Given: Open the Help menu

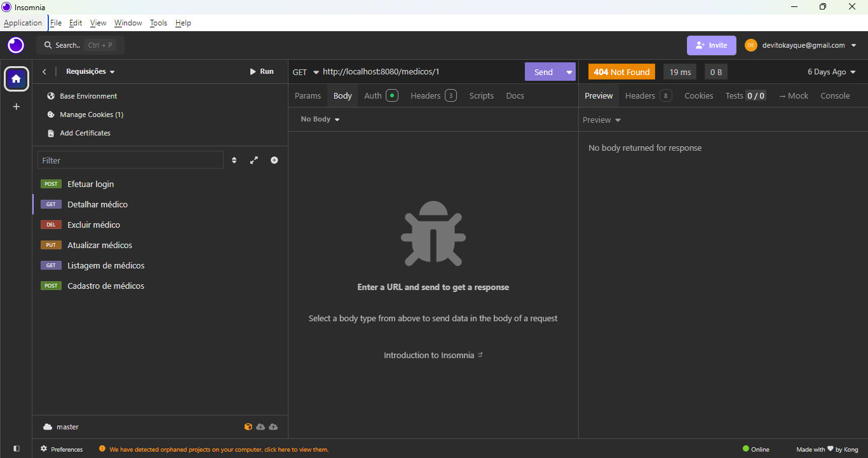Looking at the screenshot, I should click(x=183, y=23).
